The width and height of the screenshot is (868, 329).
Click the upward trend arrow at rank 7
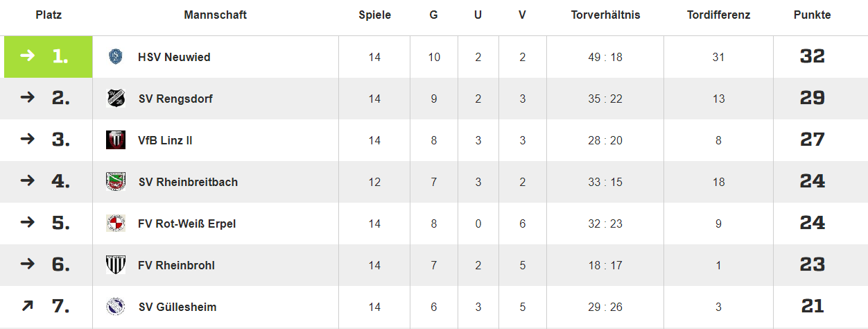coord(27,306)
